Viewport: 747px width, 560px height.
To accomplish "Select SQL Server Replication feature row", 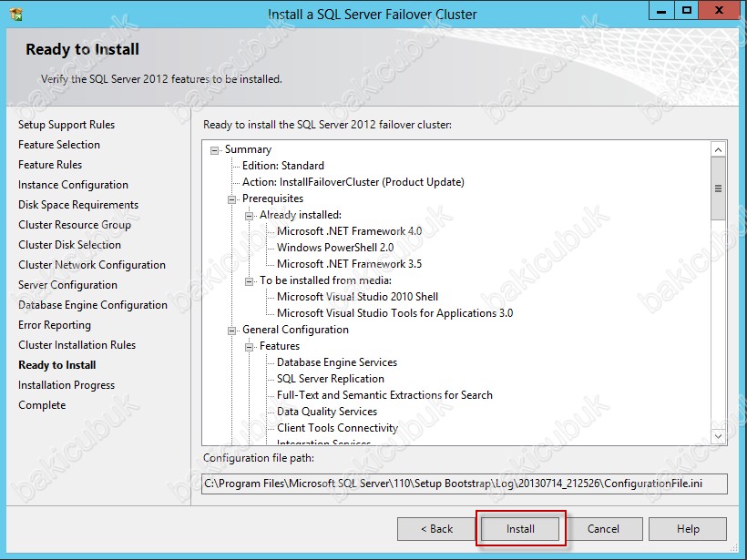I will pyautogui.click(x=331, y=379).
